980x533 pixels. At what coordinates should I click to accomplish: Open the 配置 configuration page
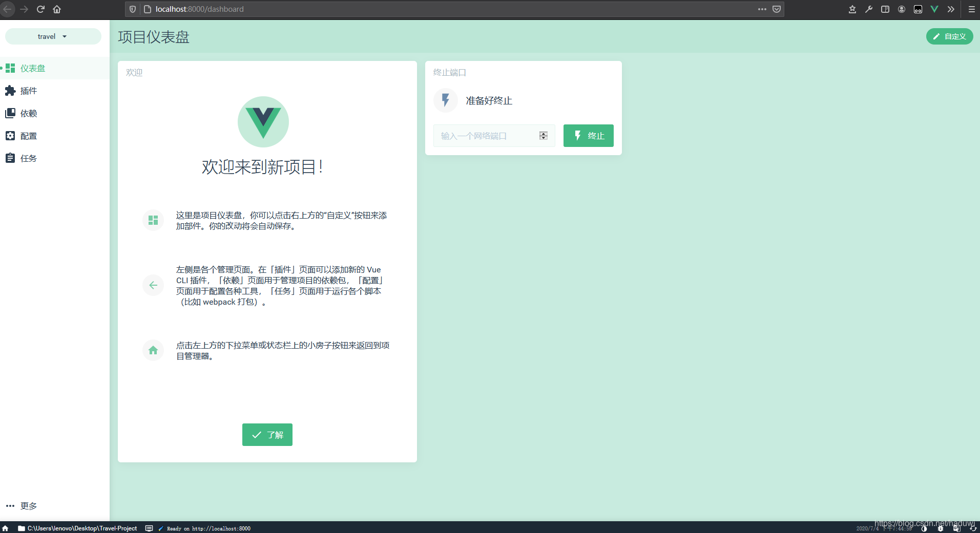[54, 136]
